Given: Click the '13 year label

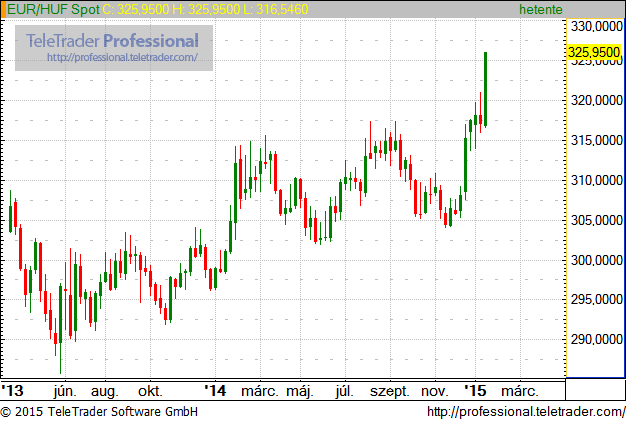Looking at the screenshot, I should (x=13, y=391).
